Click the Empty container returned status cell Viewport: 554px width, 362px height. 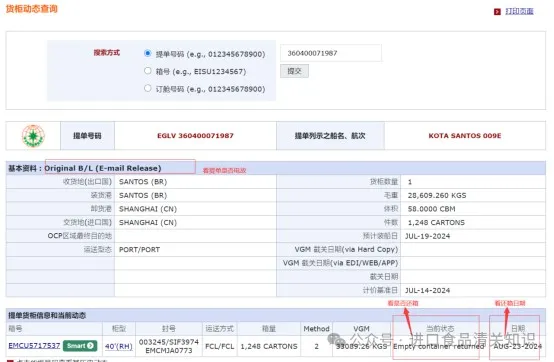(x=438, y=346)
